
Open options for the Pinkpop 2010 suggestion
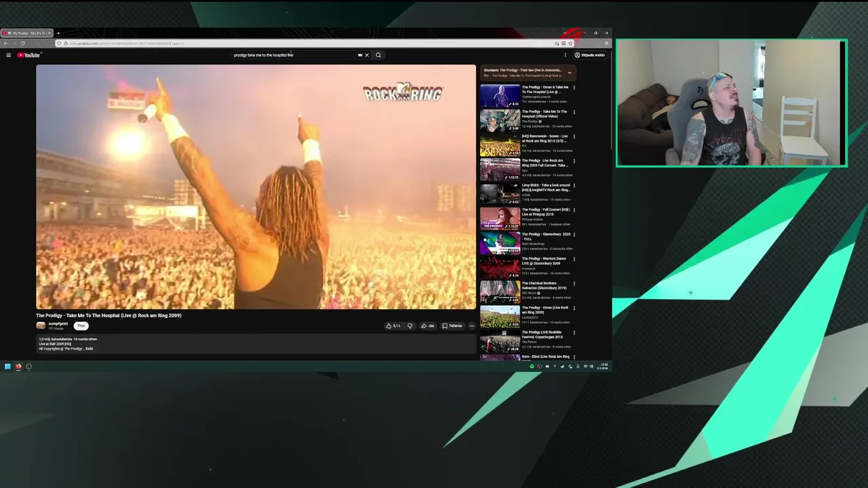click(x=574, y=210)
